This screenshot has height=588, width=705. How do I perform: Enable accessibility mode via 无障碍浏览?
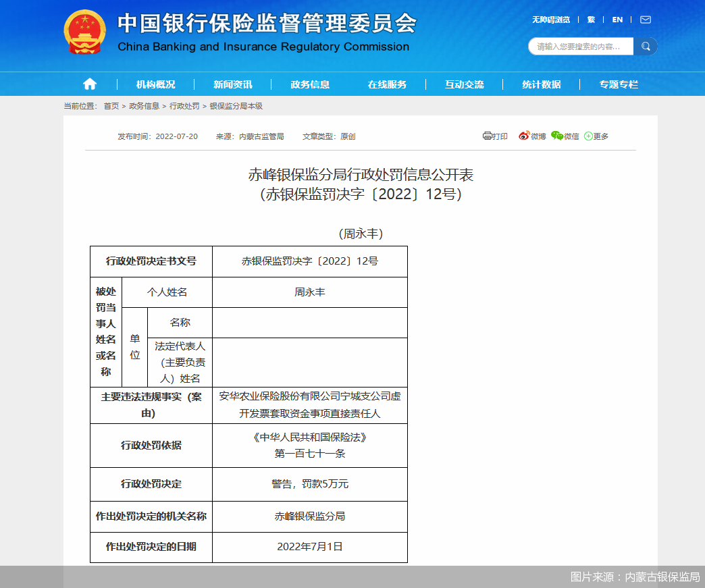[x=552, y=20]
